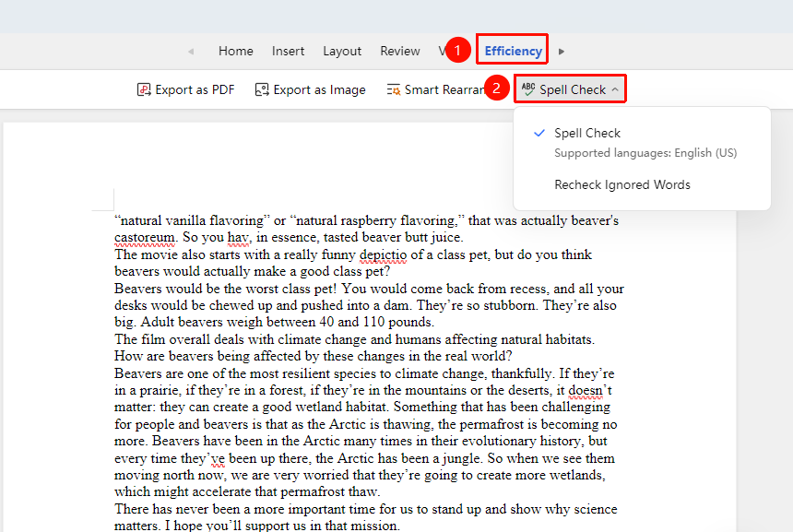Open the Home ribbon tab

tap(236, 51)
